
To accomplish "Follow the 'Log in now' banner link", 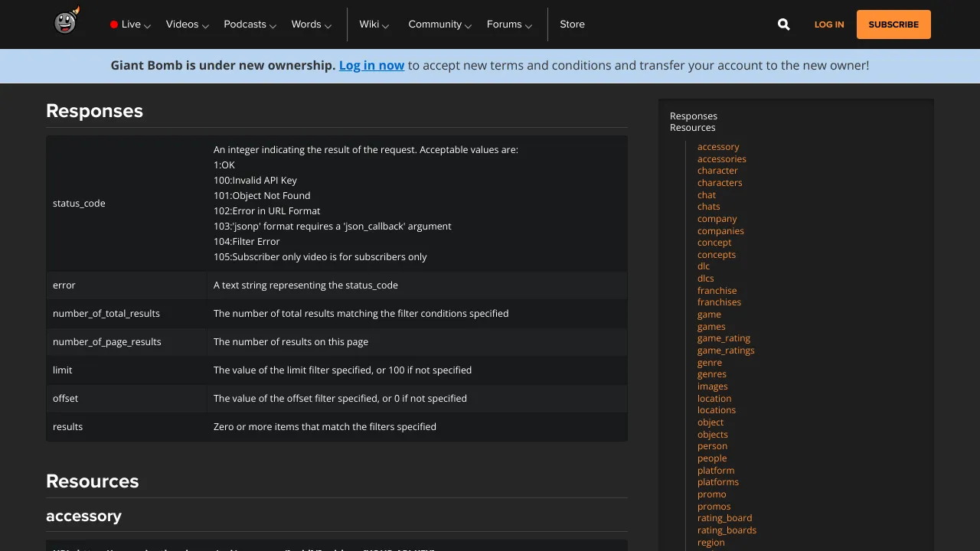I will click(x=371, y=66).
